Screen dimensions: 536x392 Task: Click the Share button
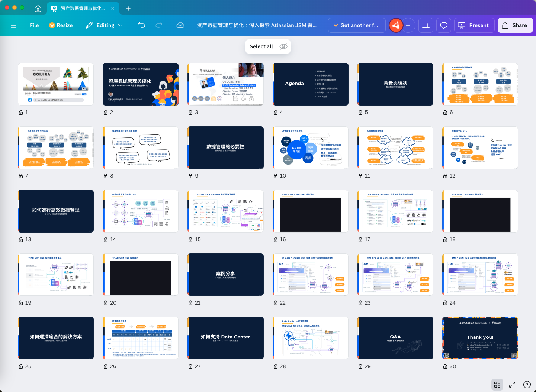(x=515, y=25)
